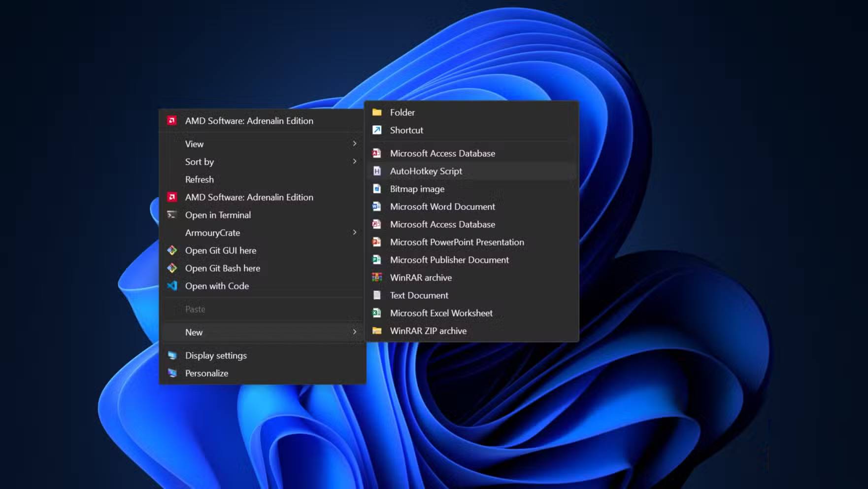Open Personalize from the context menu
Viewport: 868px width, 489px height.
click(206, 373)
